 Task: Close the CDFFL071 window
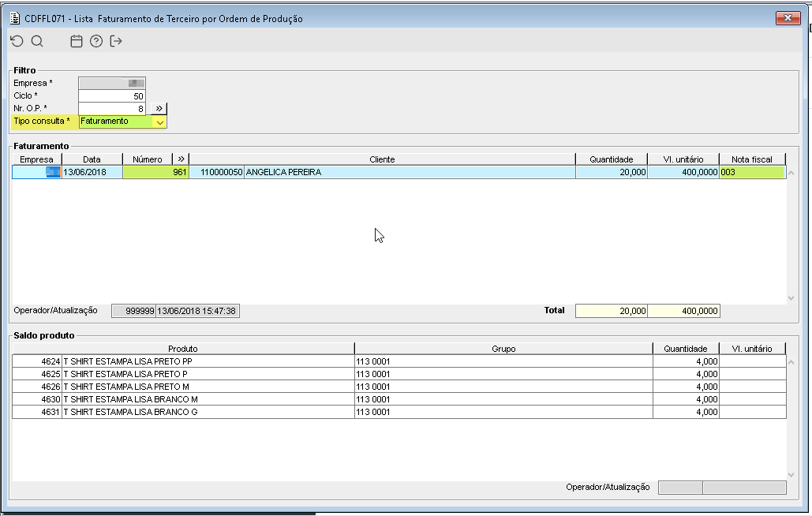click(x=788, y=18)
